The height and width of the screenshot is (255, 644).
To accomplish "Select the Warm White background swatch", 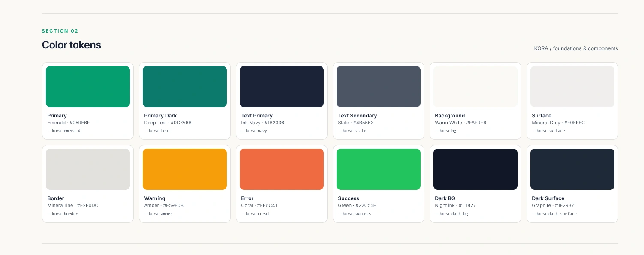I will (x=475, y=87).
